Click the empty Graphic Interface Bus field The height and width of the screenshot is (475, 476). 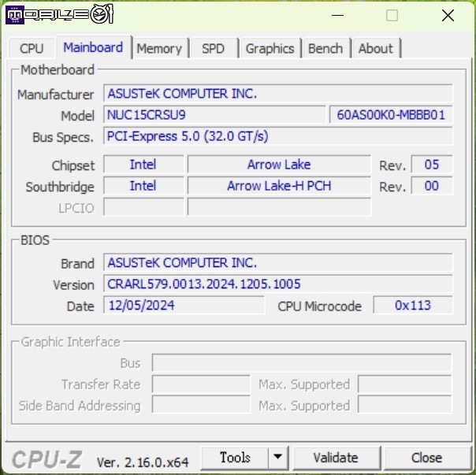[x=302, y=362]
